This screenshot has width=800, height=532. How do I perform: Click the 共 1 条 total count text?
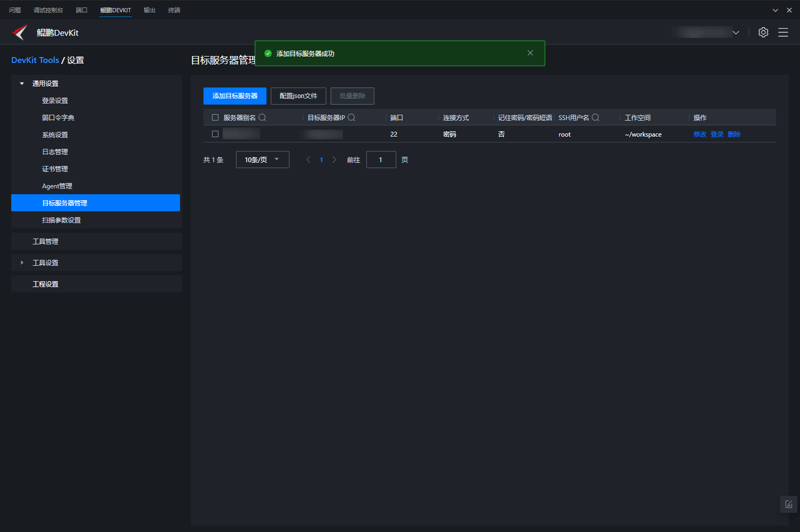tap(213, 160)
